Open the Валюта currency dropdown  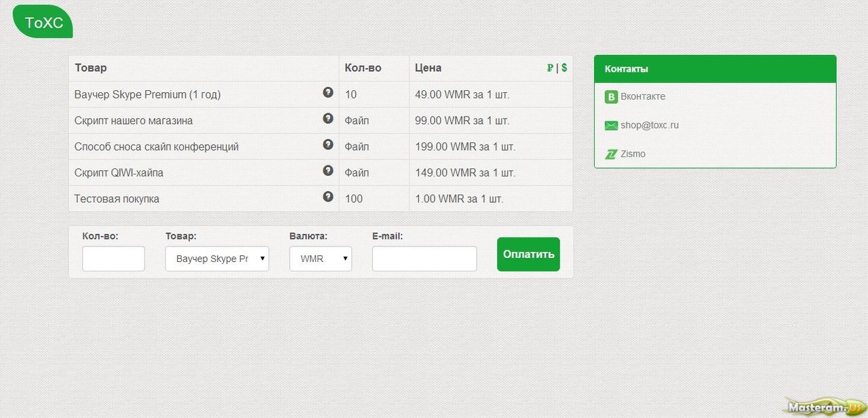(321, 259)
